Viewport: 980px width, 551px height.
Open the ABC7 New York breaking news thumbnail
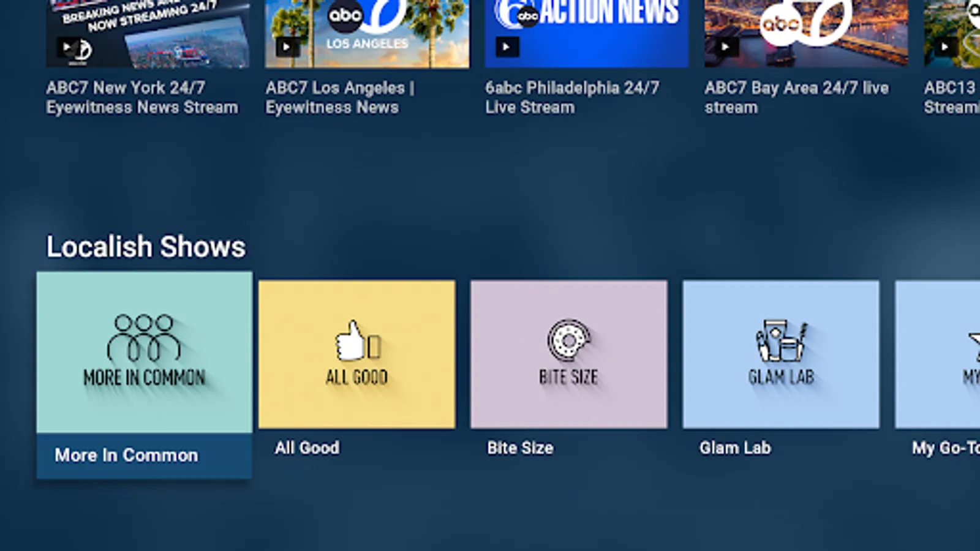coord(148,34)
